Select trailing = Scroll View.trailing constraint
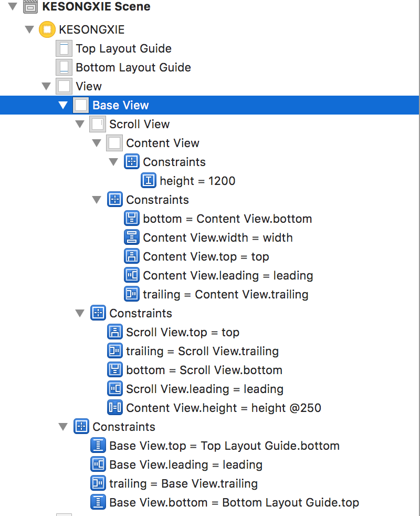Viewport: 420px width, 516px height. 202,351
